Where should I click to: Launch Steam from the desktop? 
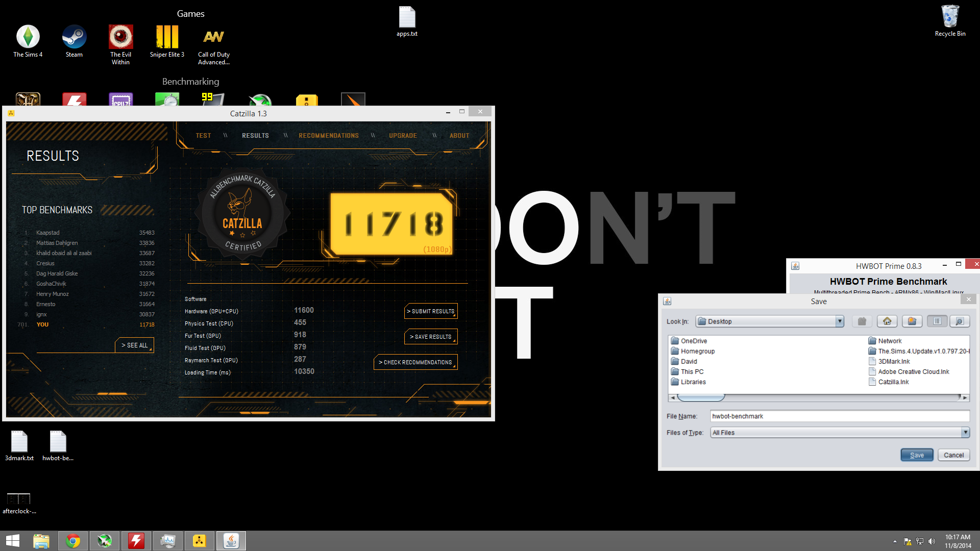tap(74, 41)
